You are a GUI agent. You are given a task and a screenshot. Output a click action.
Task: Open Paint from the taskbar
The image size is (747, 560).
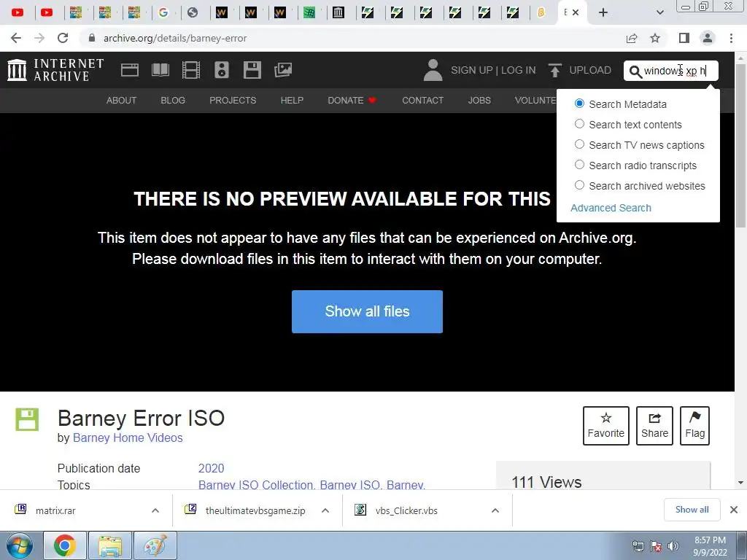tap(155, 545)
